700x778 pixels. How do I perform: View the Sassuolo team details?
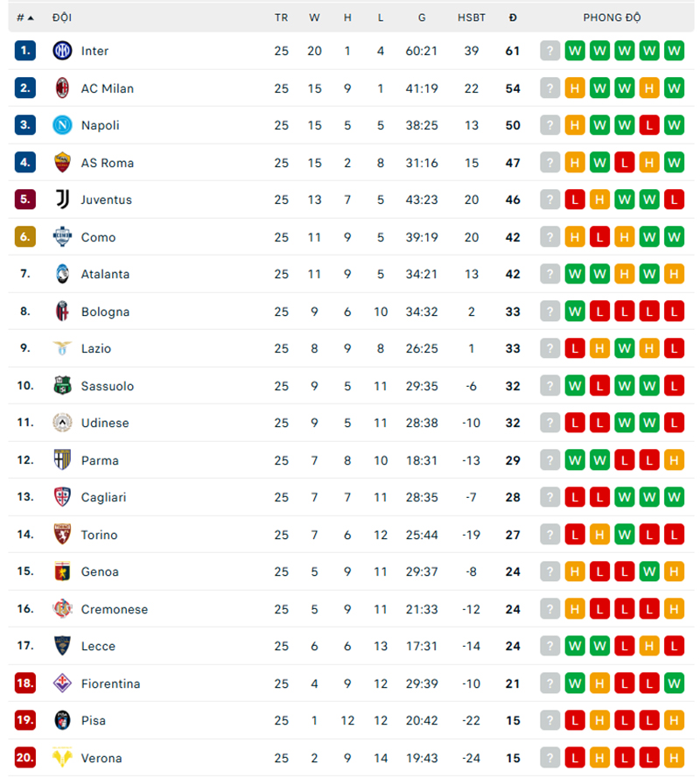tap(106, 386)
